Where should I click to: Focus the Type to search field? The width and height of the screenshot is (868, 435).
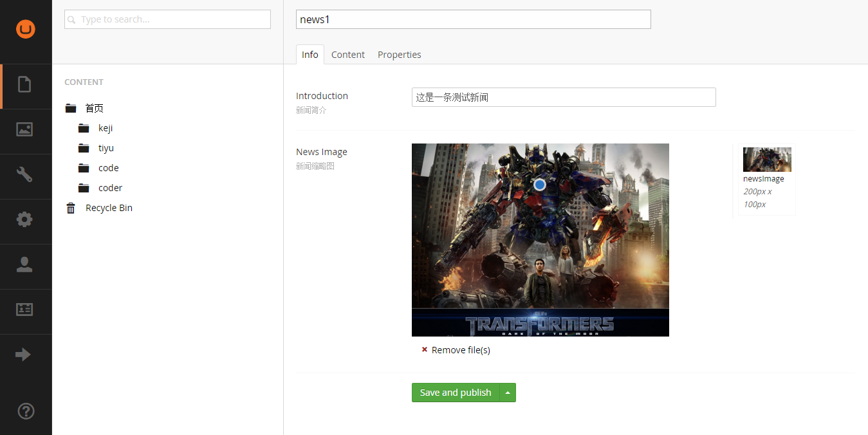tap(167, 19)
